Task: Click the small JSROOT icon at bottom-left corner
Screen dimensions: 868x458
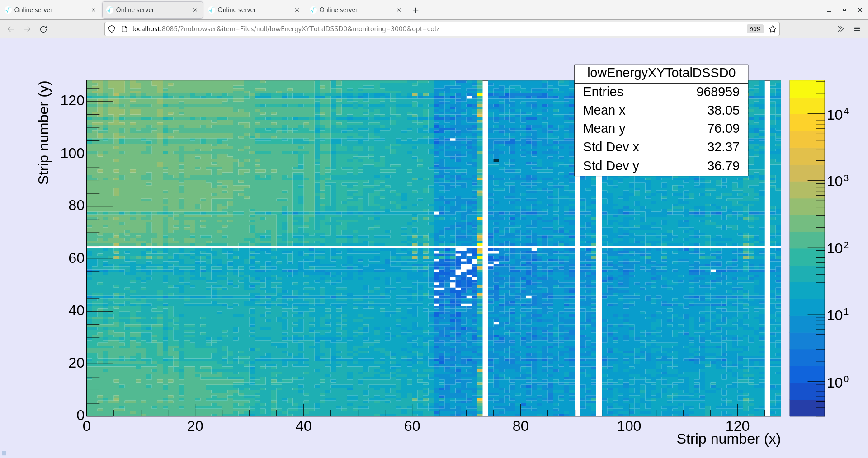Action: [x=4, y=453]
